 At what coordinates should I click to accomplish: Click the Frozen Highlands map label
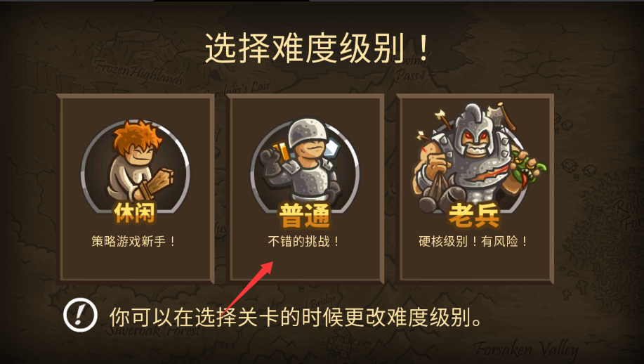(x=139, y=71)
